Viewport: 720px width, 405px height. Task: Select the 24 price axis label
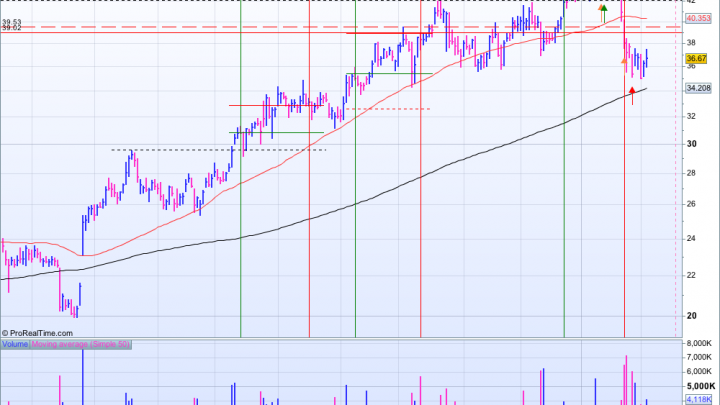(x=691, y=238)
